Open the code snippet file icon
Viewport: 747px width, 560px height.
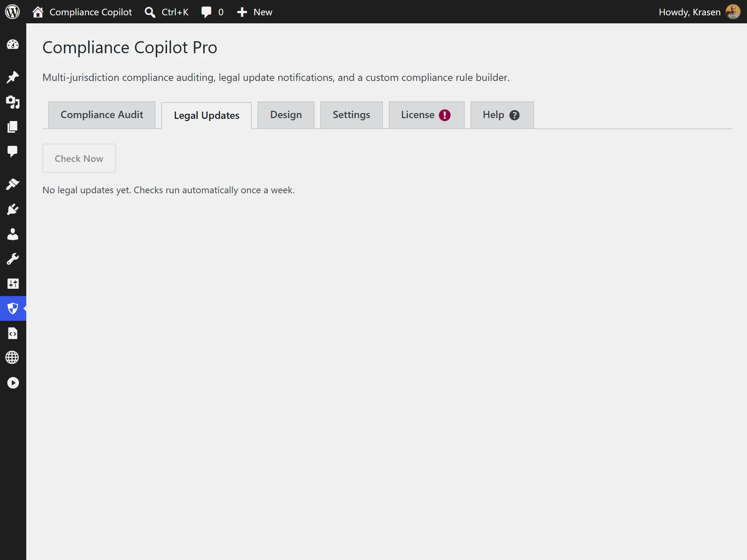13,333
